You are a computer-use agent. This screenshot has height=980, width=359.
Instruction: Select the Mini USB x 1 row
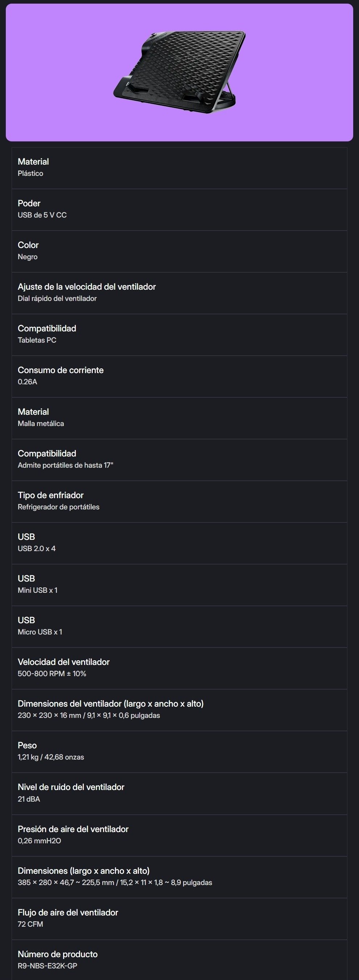179,584
